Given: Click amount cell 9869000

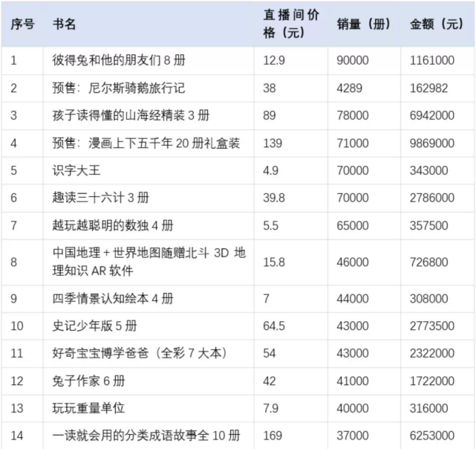Looking at the screenshot, I should pos(437,143).
